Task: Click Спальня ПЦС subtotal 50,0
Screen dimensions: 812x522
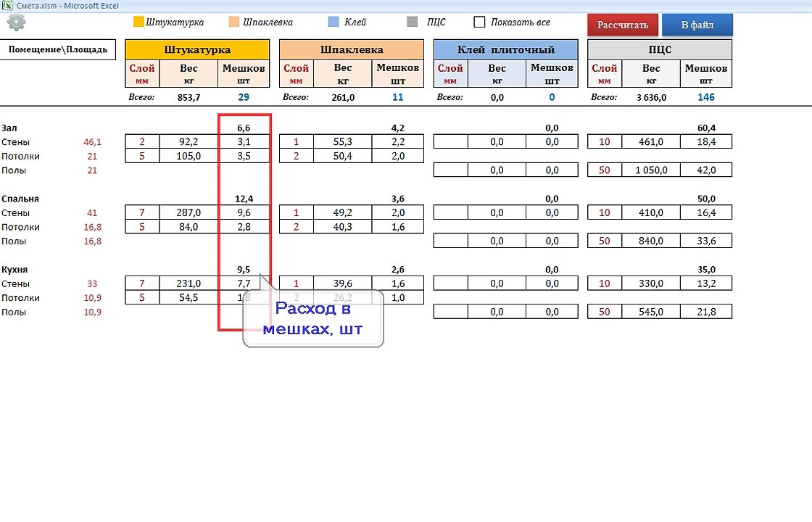Action: (706, 199)
